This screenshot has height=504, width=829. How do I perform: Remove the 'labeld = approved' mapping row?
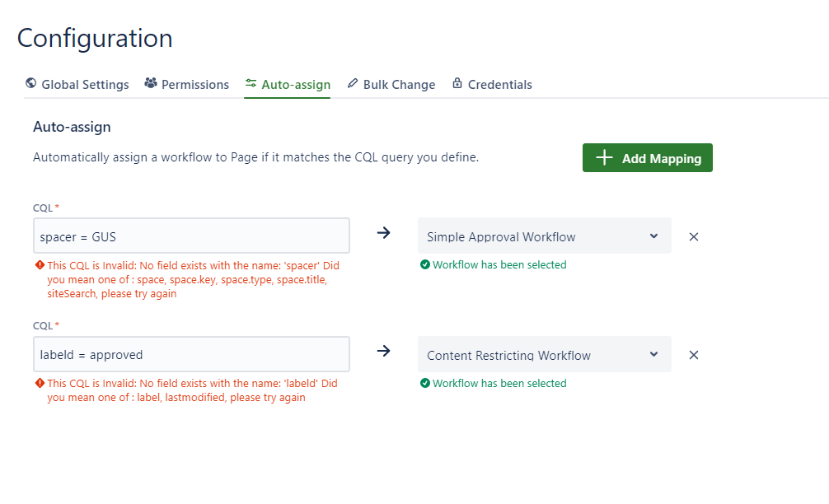(694, 355)
